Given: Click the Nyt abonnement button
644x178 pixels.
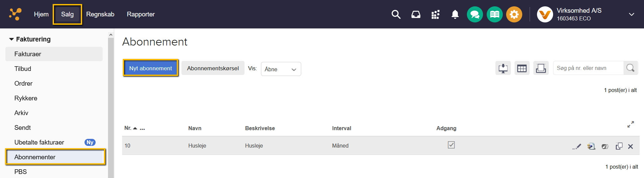Looking at the screenshot, I should [151, 68].
